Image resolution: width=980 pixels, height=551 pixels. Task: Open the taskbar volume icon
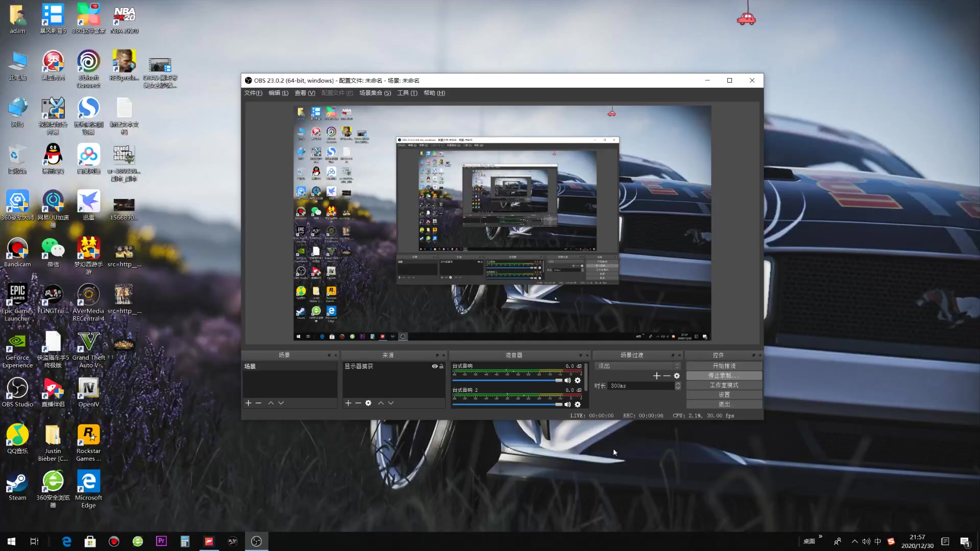point(866,541)
